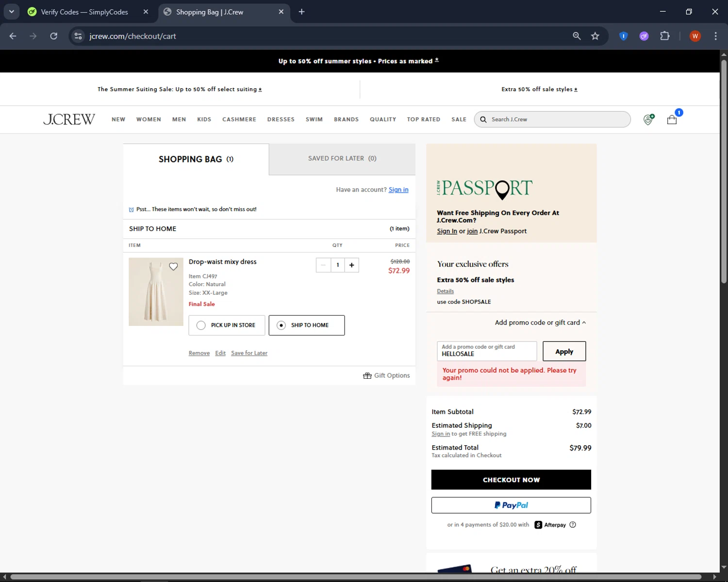
Task: Click join J.Crew Passport link
Action: tap(472, 231)
